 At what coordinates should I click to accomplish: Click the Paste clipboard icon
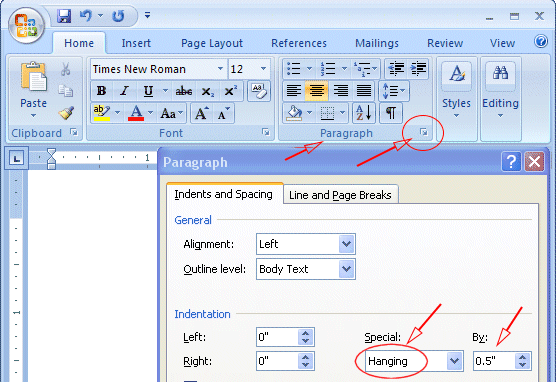33,77
